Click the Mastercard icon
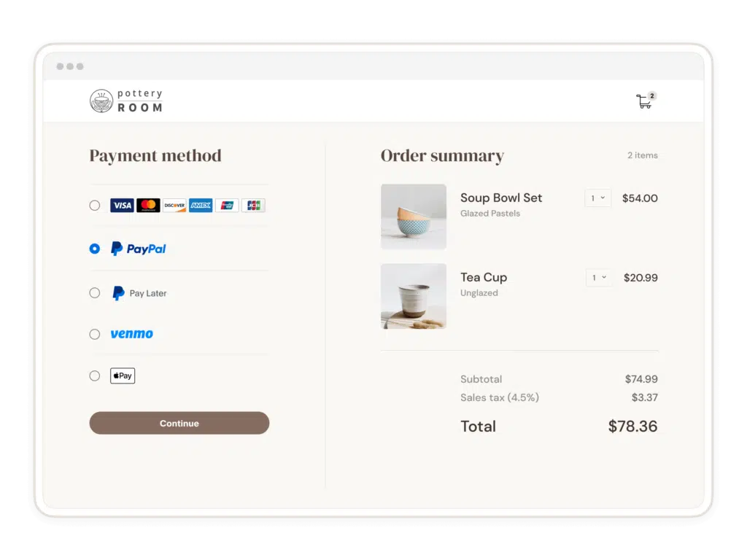Image resolution: width=747 pixels, height=560 pixels. click(x=148, y=206)
